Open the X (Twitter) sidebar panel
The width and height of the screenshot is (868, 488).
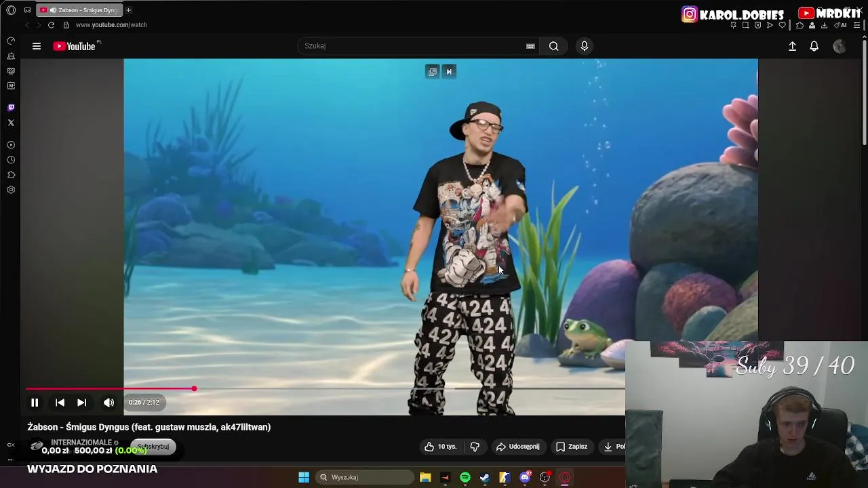(11, 123)
